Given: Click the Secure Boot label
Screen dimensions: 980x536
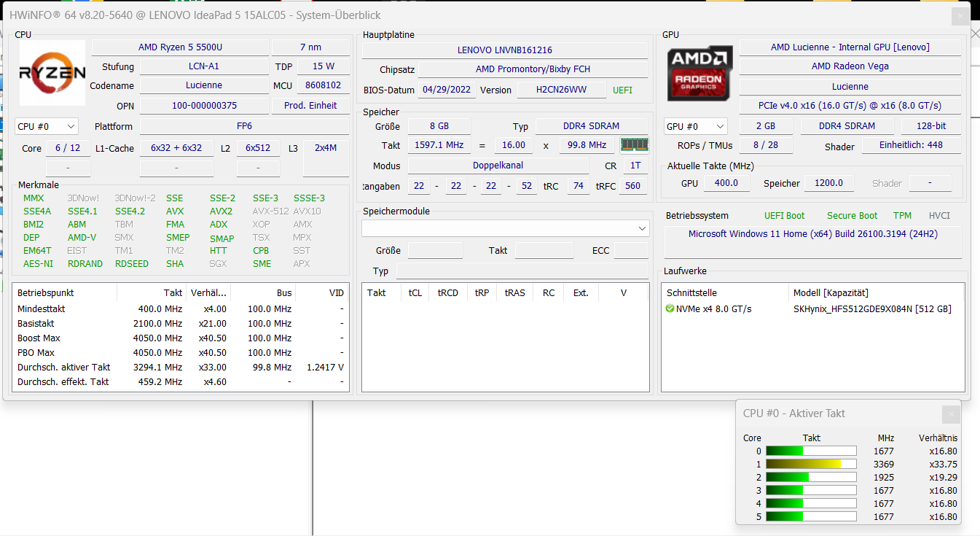Looking at the screenshot, I should coord(852,216).
